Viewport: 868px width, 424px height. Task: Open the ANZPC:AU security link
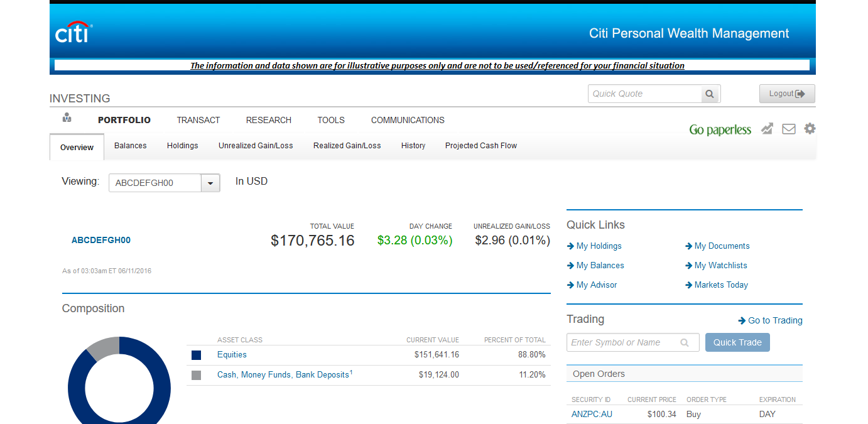click(x=592, y=415)
